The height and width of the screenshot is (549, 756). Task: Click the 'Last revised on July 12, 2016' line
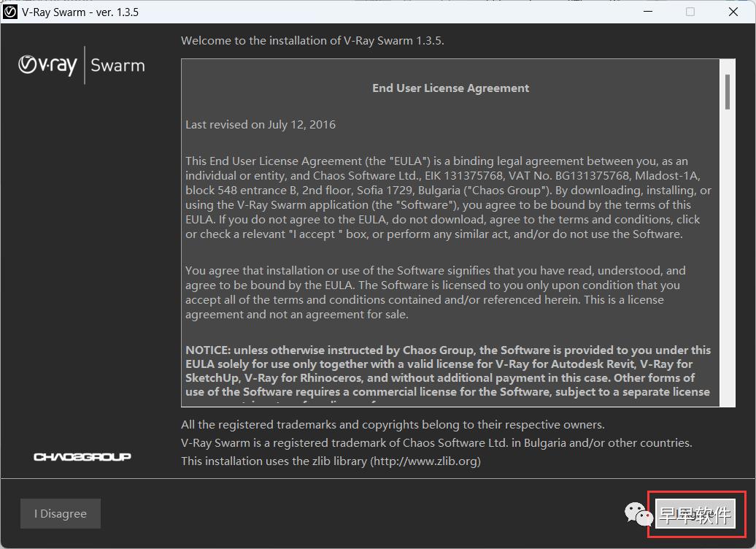pyautogui.click(x=261, y=124)
